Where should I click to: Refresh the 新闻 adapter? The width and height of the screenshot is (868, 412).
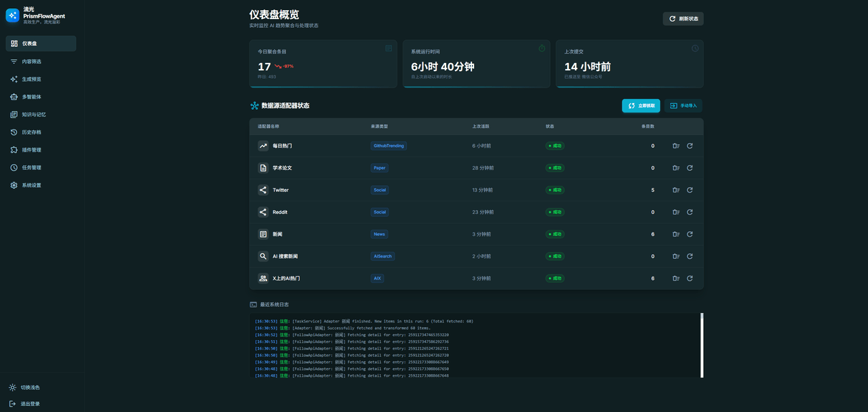690,234
